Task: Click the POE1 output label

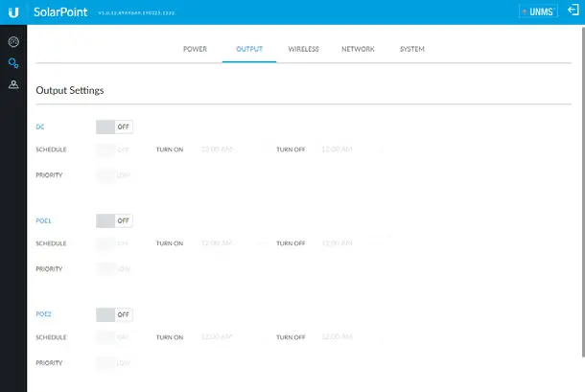Action: pyautogui.click(x=43, y=220)
